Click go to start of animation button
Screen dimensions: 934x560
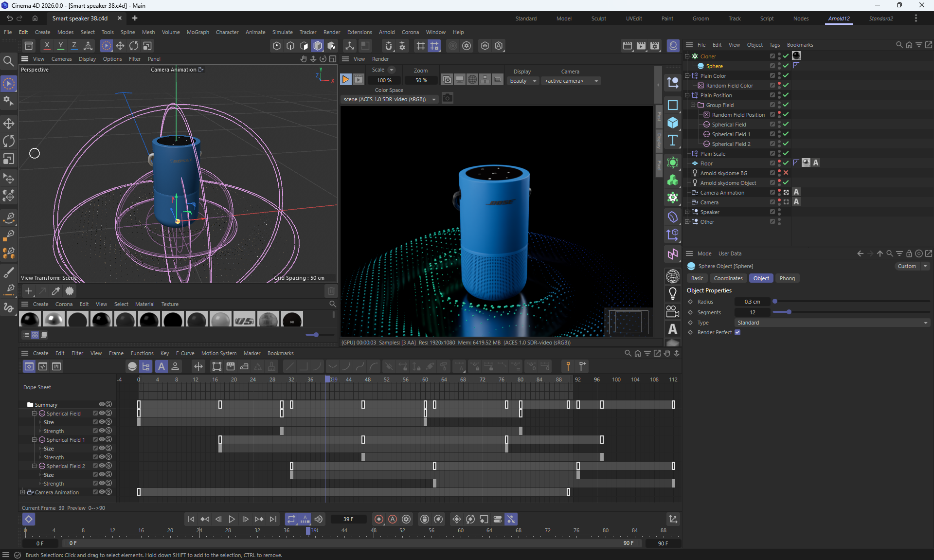coord(191,519)
